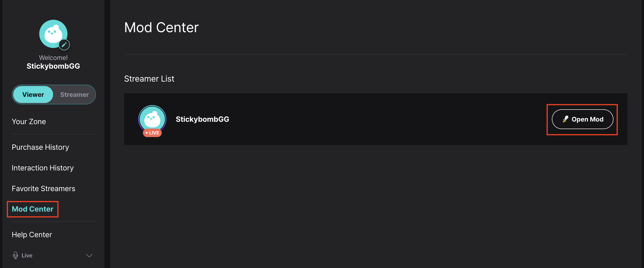The height and width of the screenshot is (268, 644).
Task: Click StickybombGG name in Streamer List
Action: coord(202,119)
